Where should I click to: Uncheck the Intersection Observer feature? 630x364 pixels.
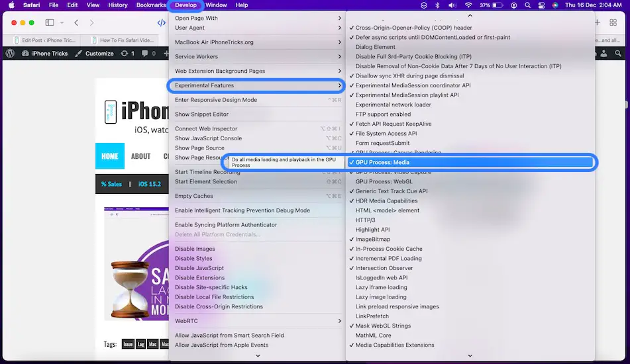[384, 268]
